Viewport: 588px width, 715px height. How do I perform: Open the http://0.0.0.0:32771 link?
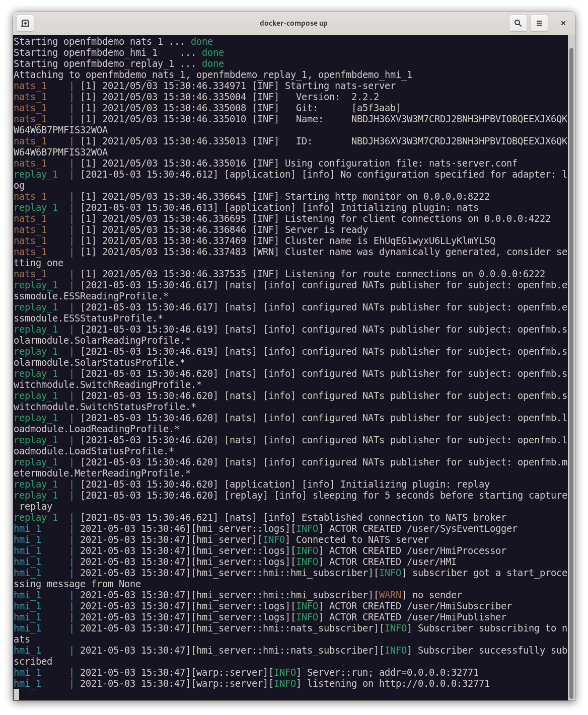pos(434,684)
